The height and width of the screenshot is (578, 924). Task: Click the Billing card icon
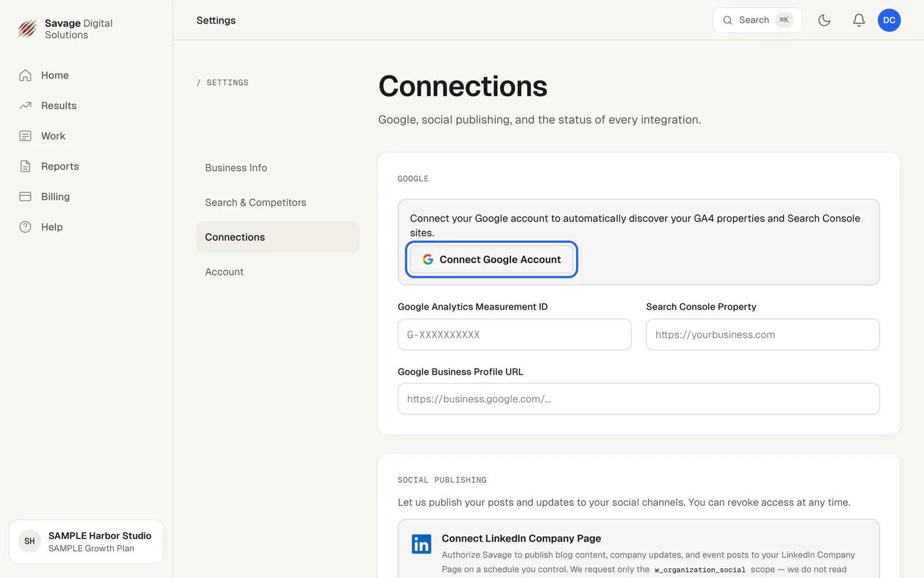pyautogui.click(x=25, y=197)
